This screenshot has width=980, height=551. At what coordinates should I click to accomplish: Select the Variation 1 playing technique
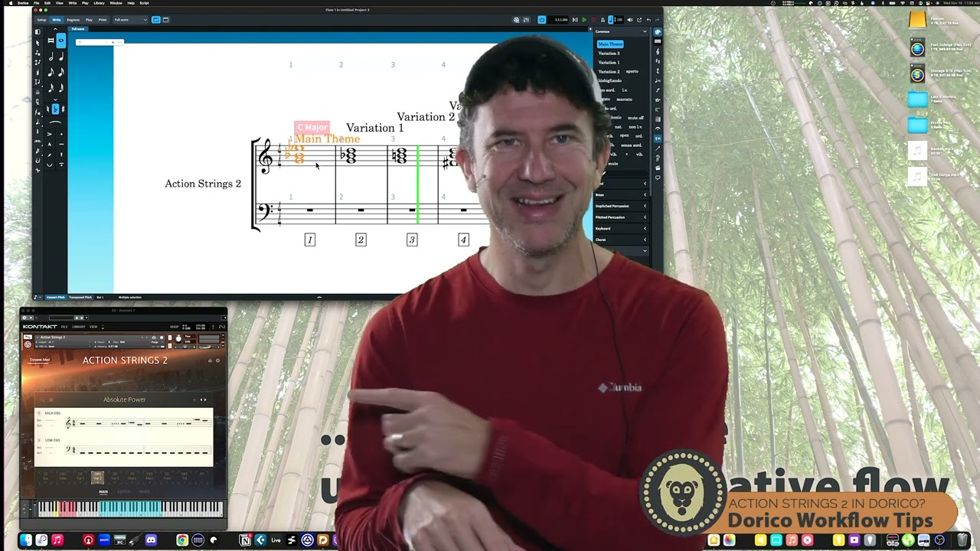pos(609,62)
